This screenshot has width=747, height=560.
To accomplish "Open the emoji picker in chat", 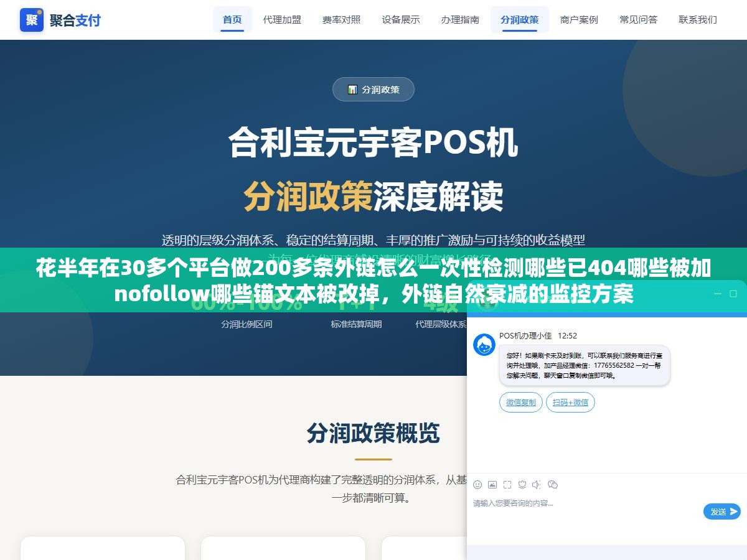I will [x=477, y=484].
